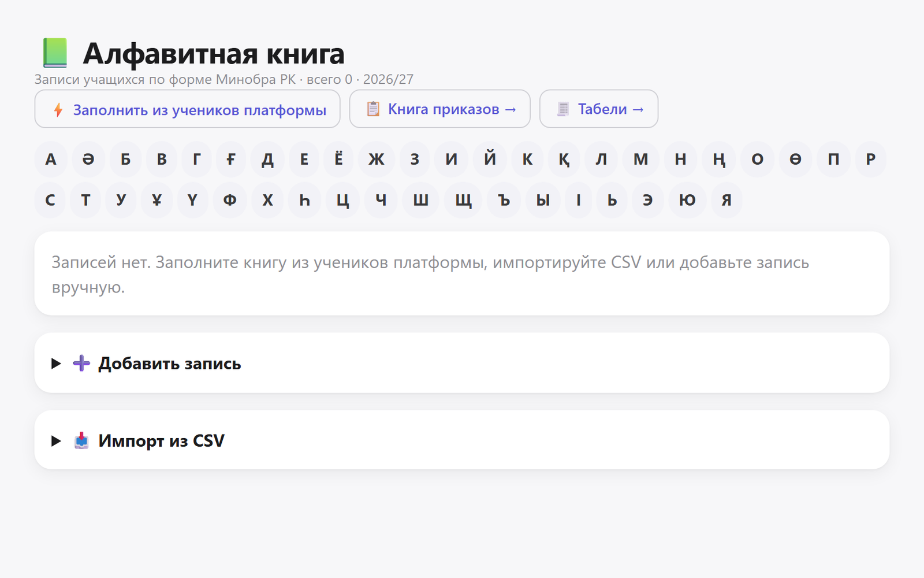Image resolution: width=924 pixels, height=578 pixels.
Task: Choose Kazakh letter Ғ
Action: tap(231, 159)
